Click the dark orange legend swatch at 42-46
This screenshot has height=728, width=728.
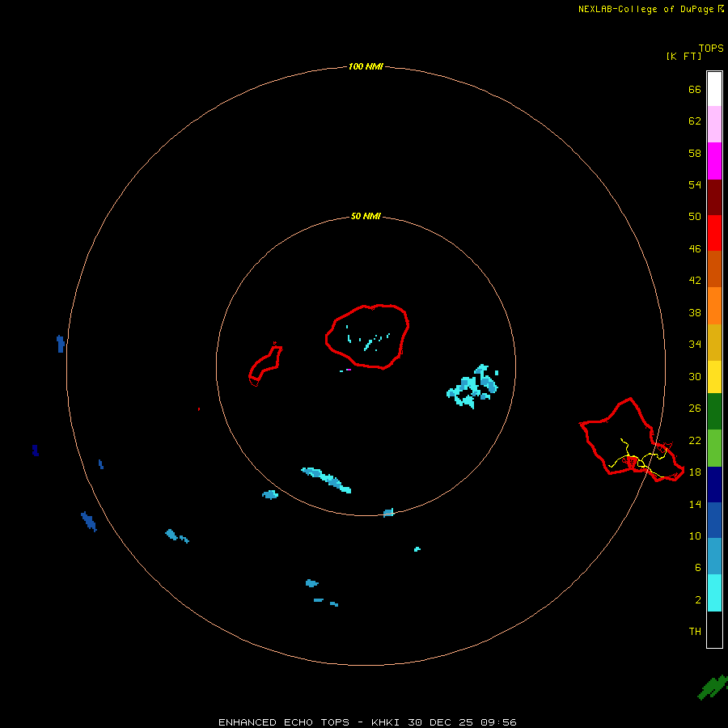tap(714, 269)
